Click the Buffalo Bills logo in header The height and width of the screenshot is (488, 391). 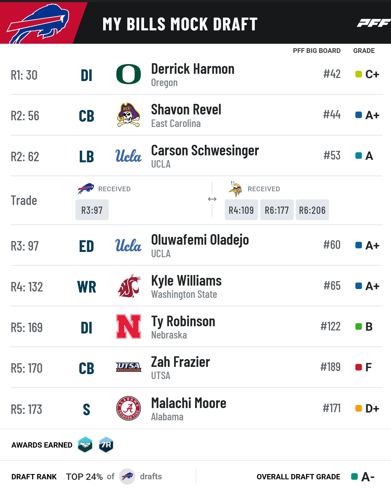tap(38, 23)
